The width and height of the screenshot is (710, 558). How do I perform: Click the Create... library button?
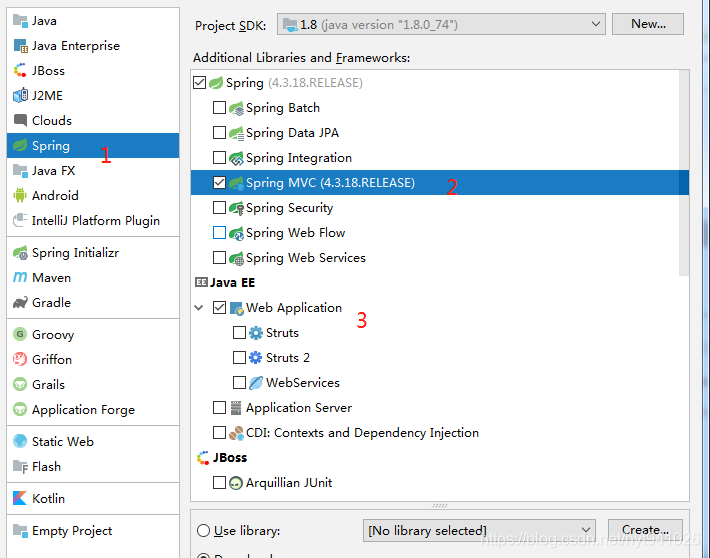(645, 530)
